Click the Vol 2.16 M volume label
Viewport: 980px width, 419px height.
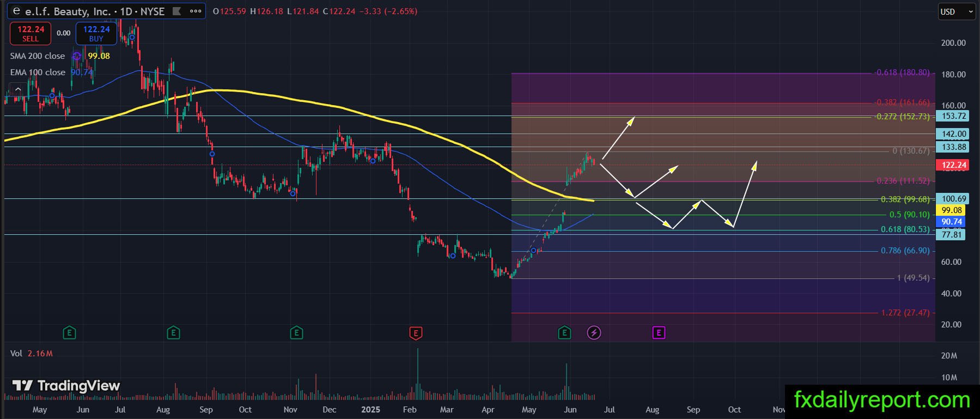32,354
